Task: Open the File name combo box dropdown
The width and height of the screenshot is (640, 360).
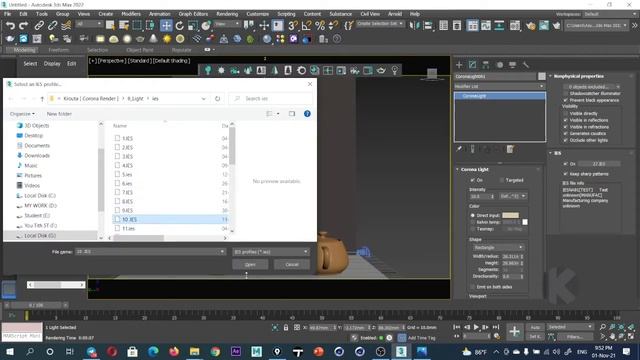Action: click(222, 252)
